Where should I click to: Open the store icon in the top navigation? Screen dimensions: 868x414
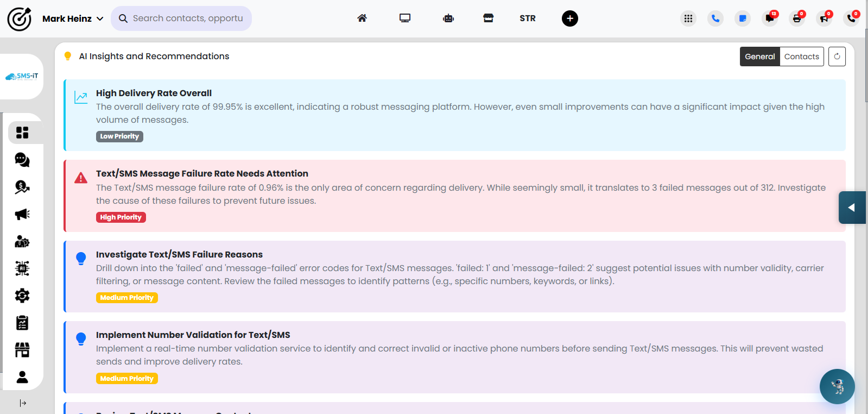[489, 18]
